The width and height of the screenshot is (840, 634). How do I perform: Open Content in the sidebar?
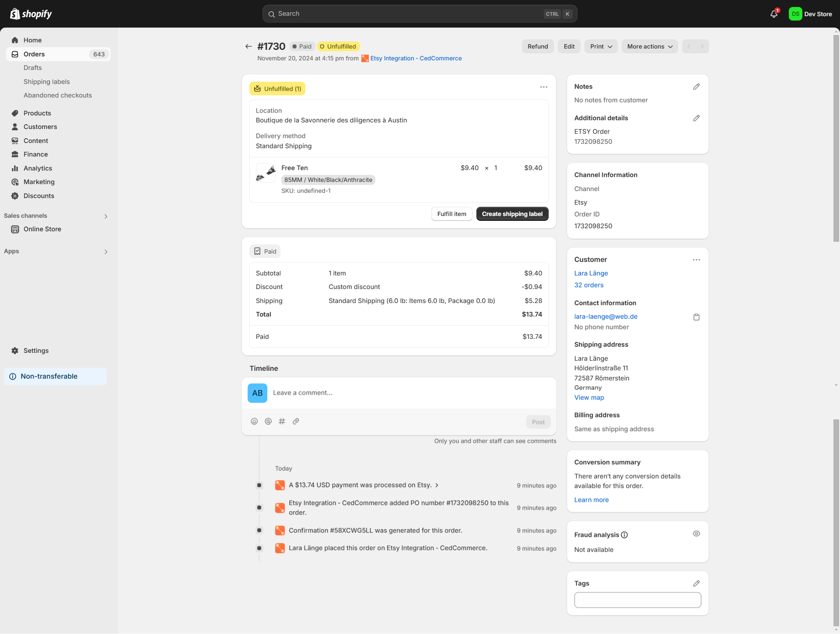pos(58,141)
